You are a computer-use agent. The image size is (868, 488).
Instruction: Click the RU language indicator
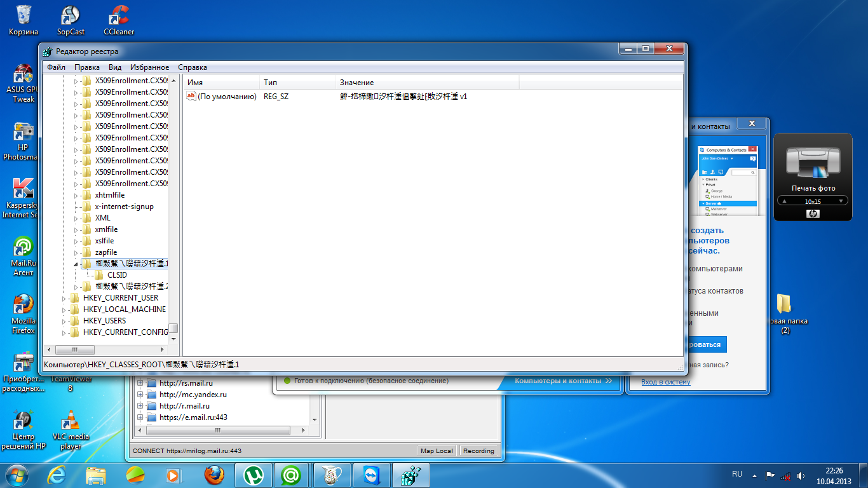737,474
